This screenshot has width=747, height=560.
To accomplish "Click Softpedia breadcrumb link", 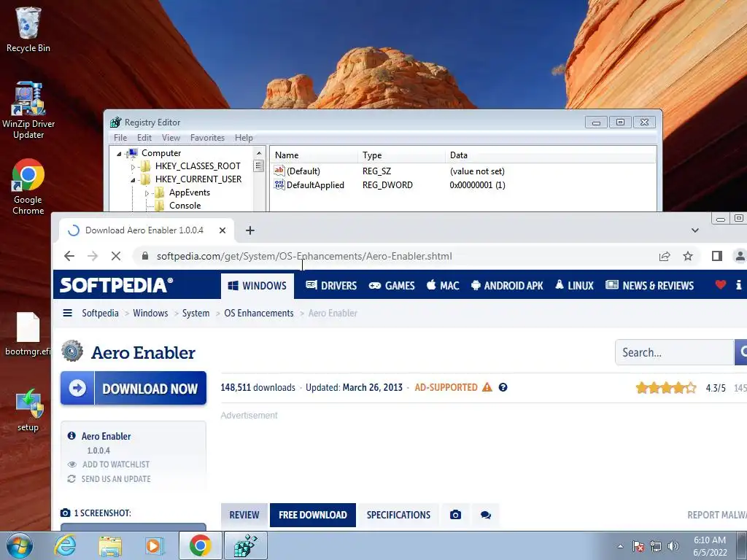I will click(x=100, y=313).
